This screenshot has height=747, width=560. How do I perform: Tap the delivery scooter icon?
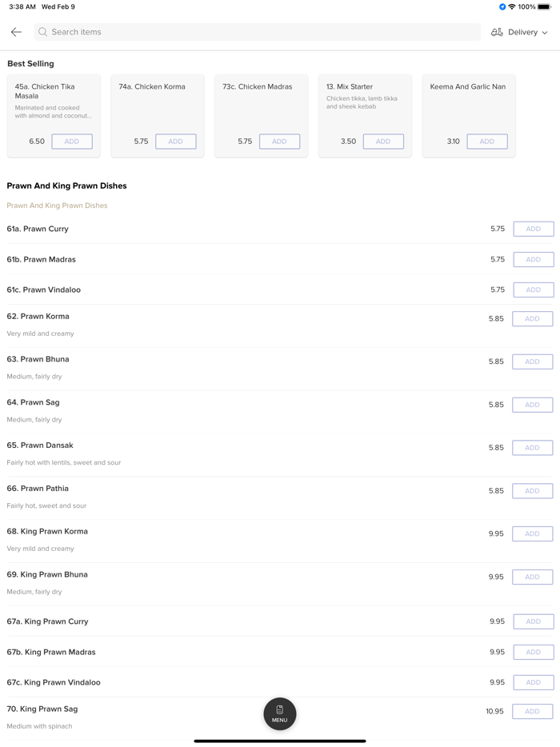497,32
